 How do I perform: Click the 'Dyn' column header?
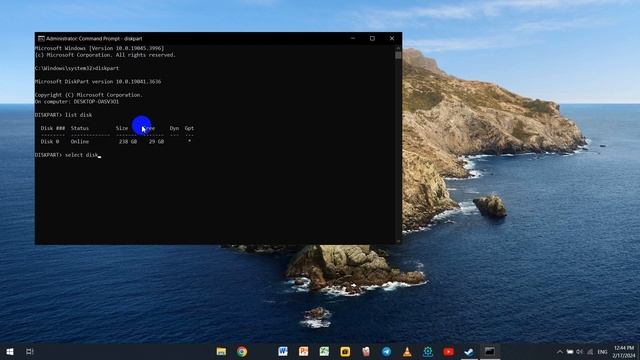(x=174, y=128)
